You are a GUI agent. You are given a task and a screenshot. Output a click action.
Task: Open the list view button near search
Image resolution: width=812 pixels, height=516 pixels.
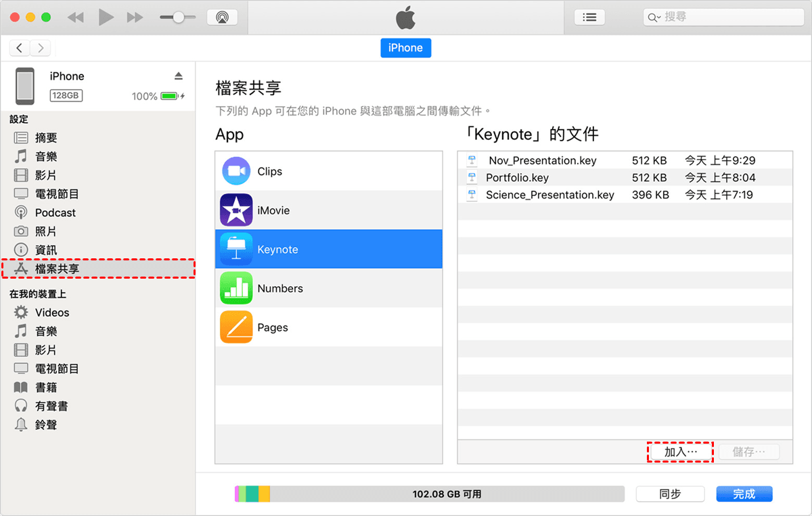[x=589, y=18]
